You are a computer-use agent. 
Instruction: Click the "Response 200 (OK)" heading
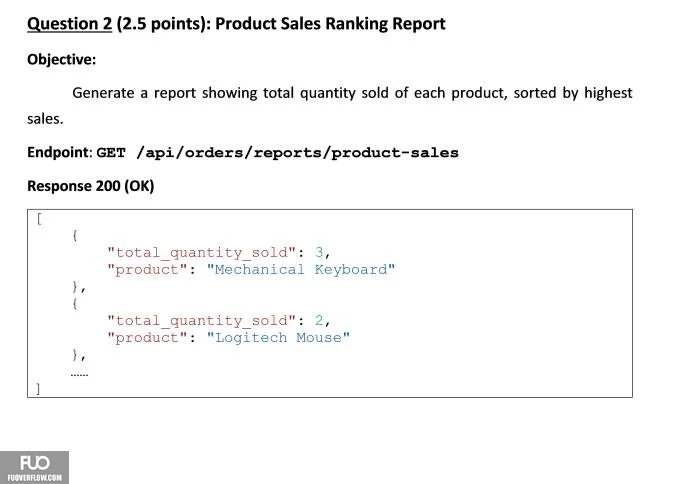pos(90,186)
